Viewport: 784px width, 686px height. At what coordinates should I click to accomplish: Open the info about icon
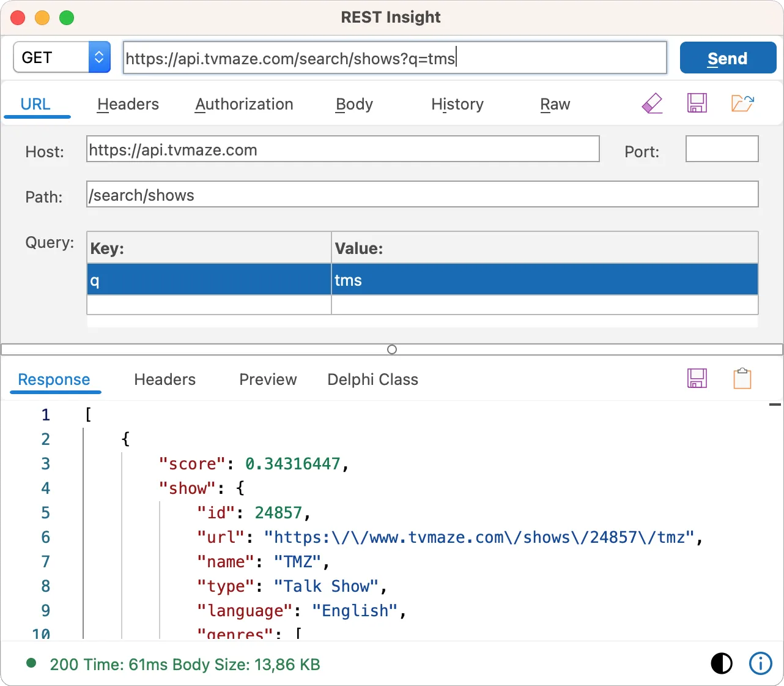click(x=760, y=663)
